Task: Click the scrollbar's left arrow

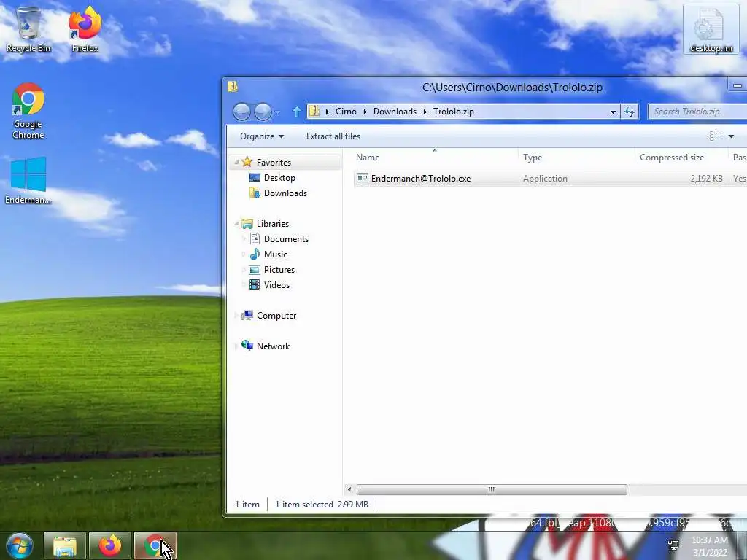Action: point(349,489)
